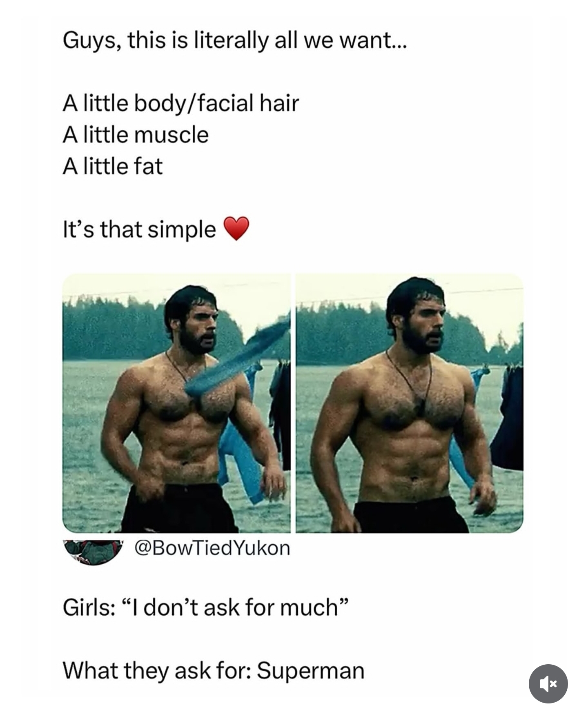Viewport: 588px width, 721px height.
Task: Open the left shirtless man photo
Action: coord(176,403)
